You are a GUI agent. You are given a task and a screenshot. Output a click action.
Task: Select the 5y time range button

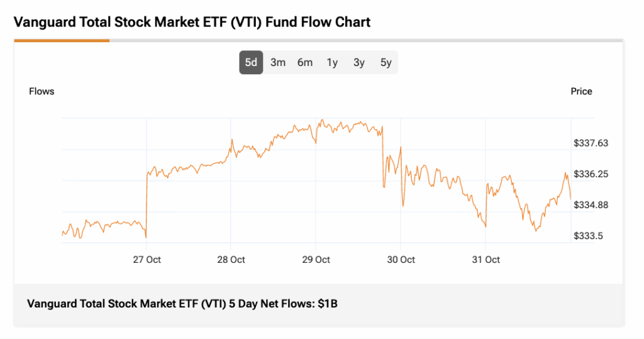click(x=386, y=62)
